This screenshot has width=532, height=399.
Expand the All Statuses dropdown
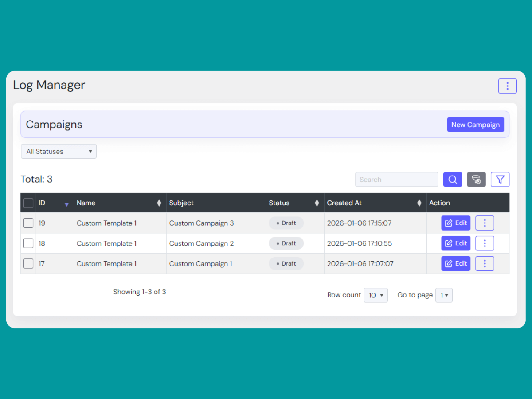59,151
